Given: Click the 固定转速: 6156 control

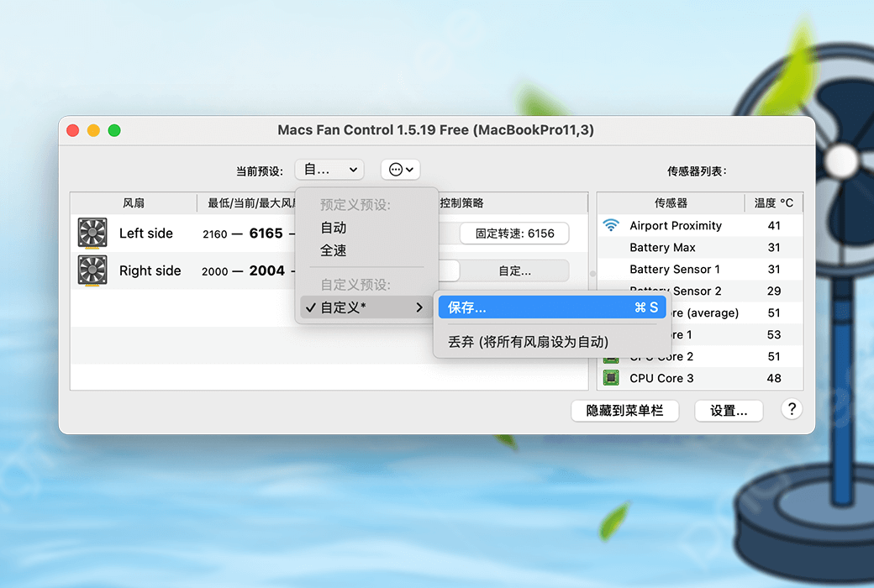Looking at the screenshot, I should [513, 234].
